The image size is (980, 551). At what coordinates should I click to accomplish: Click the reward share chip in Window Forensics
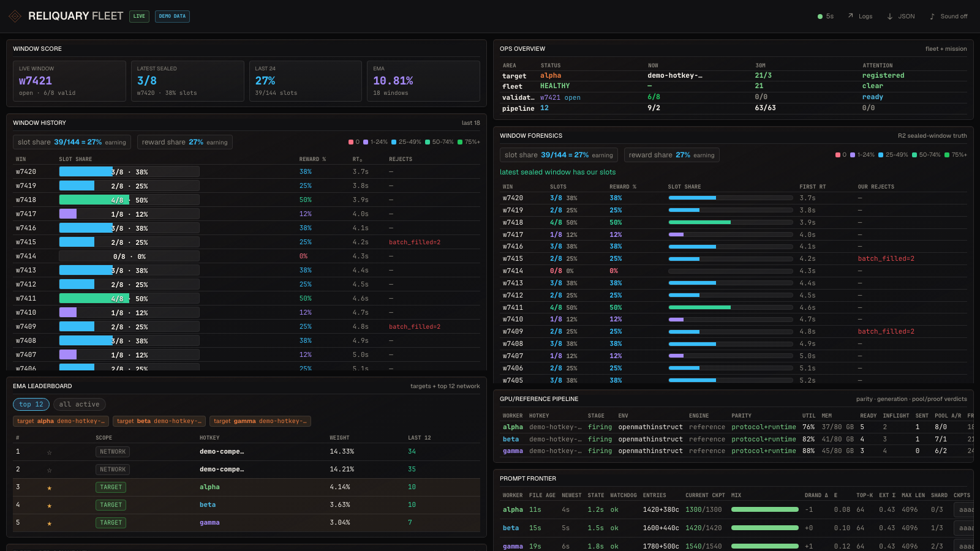tap(672, 155)
